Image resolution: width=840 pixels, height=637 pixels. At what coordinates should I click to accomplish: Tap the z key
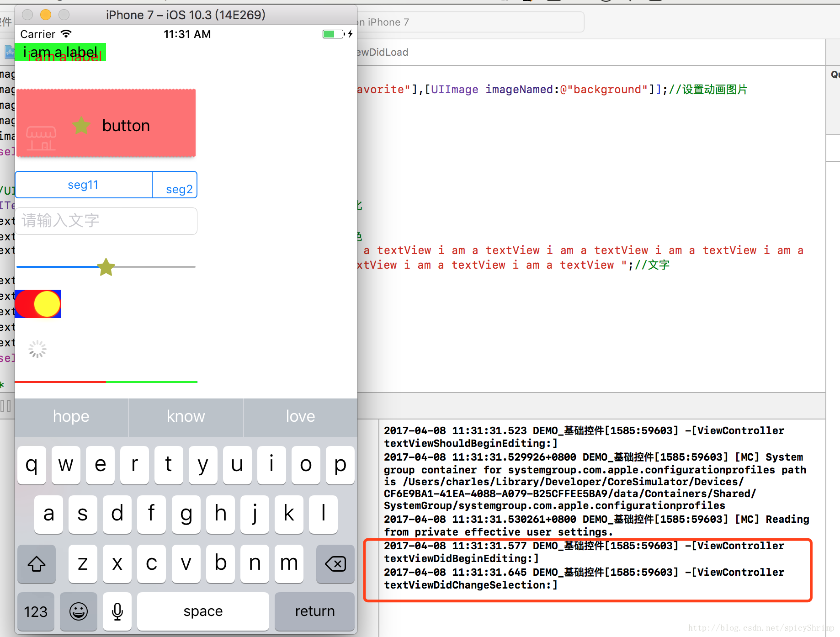click(83, 563)
